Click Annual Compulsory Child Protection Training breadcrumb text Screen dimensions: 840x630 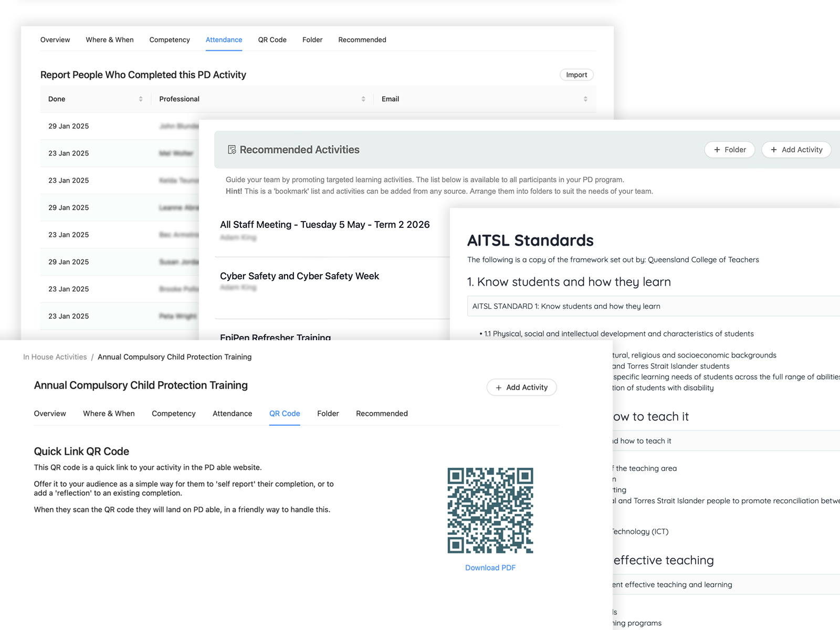coord(174,357)
